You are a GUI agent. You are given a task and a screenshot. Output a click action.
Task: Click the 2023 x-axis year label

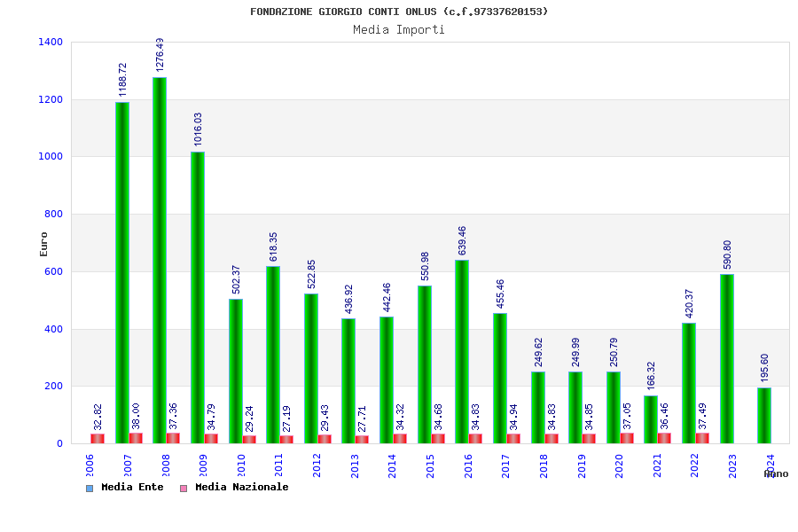tap(732, 465)
